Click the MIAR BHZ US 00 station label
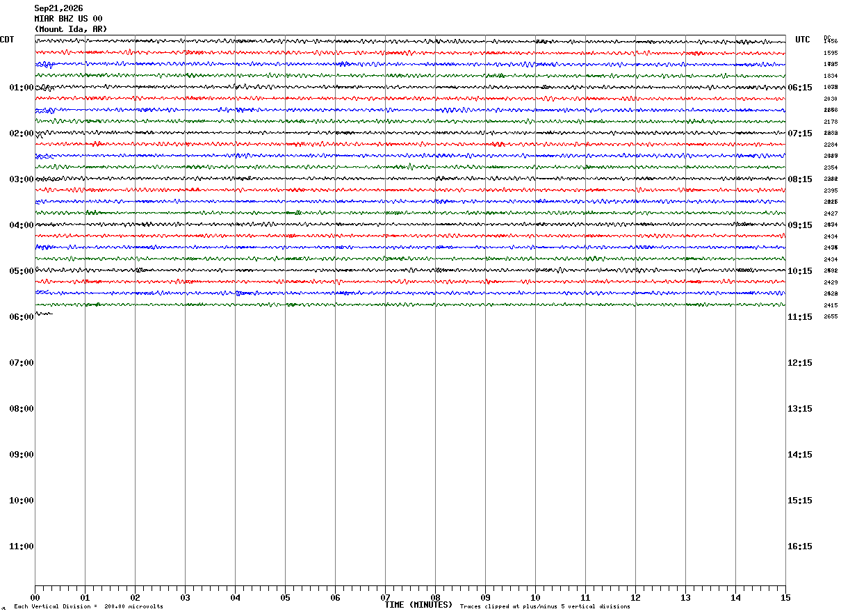This screenshot has height=616, width=841. pyautogui.click(x=69, y=19)
